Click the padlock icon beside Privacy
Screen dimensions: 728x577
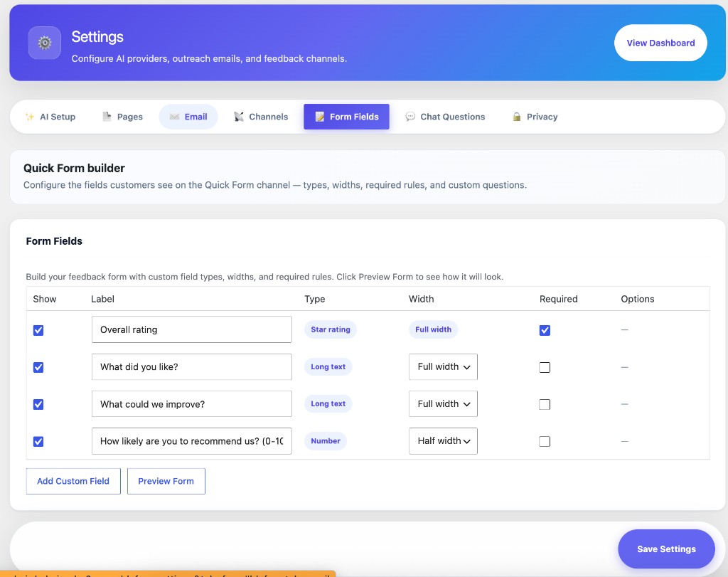516,117
